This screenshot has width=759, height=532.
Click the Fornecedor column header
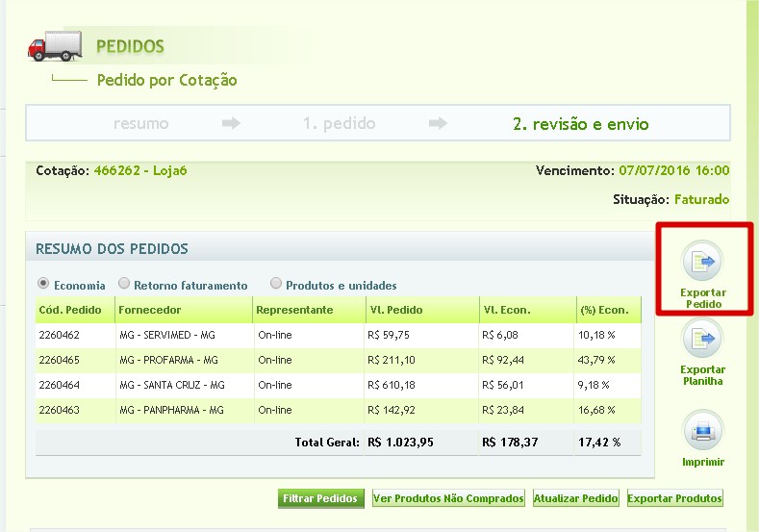[x=149, y=310]
